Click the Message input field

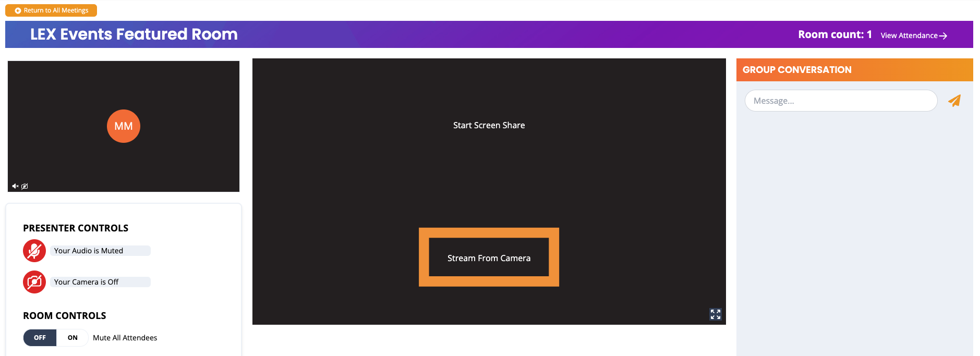point(840,101)
